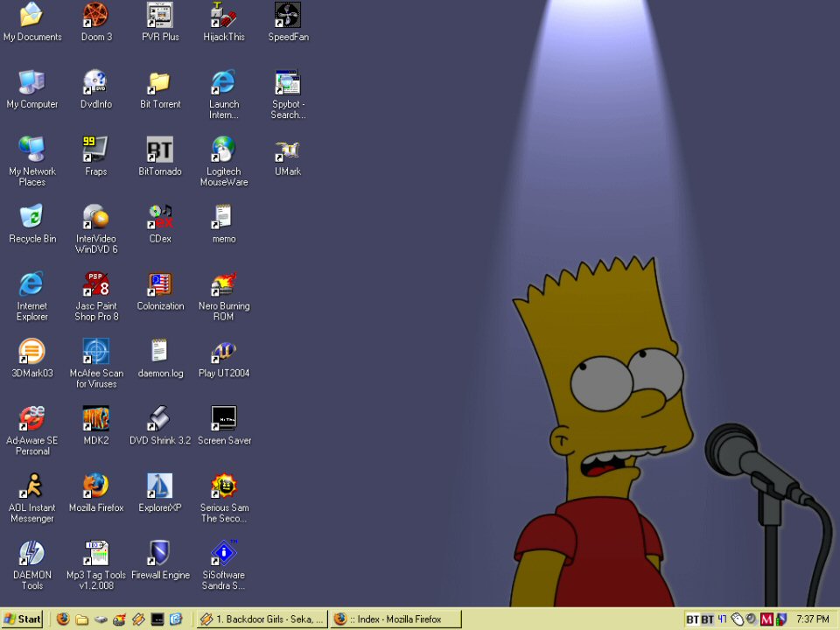Image resolution: width=840 pixels, height=630 pixels.
Task: Open the memo text shortcut
Action: 224,223
